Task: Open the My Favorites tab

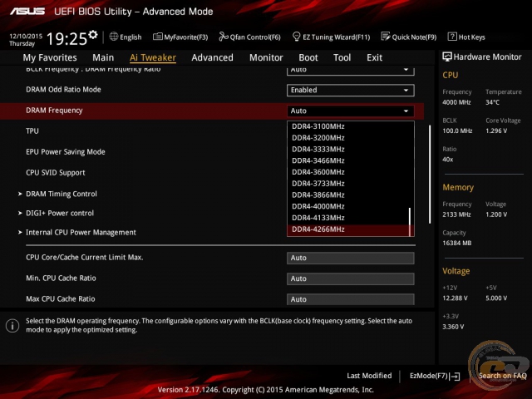Action: point(50,57)
